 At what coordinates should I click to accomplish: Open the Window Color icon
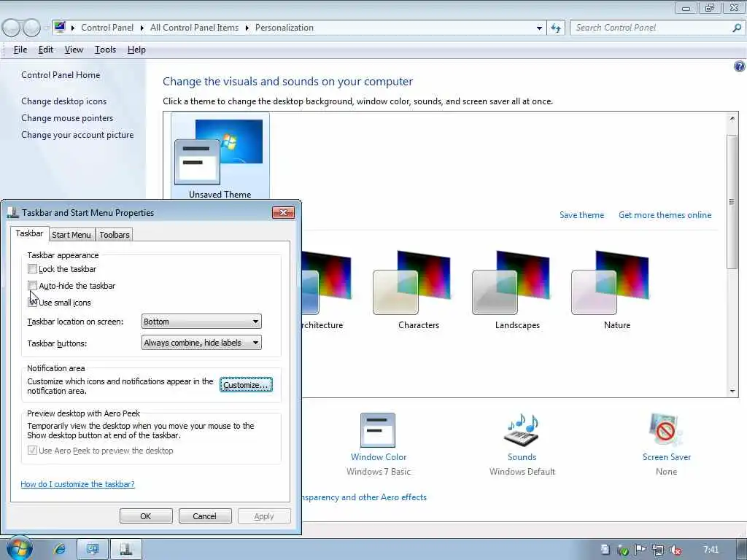pos(379,431)
